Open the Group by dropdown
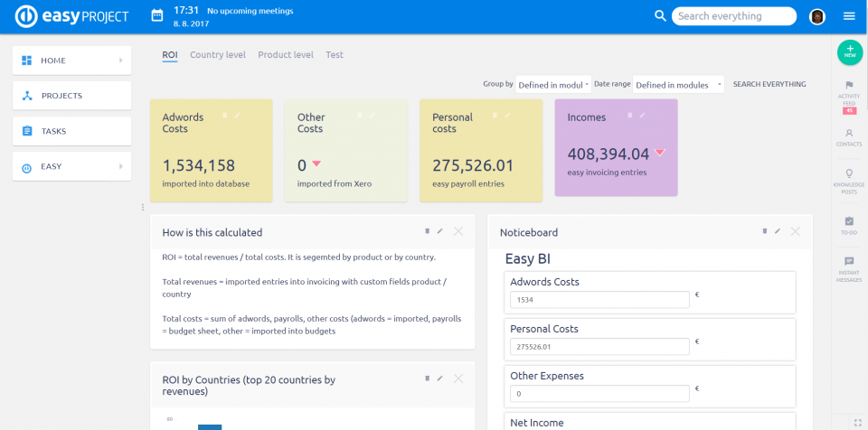 pyautogui.click(x=553, y=85)
